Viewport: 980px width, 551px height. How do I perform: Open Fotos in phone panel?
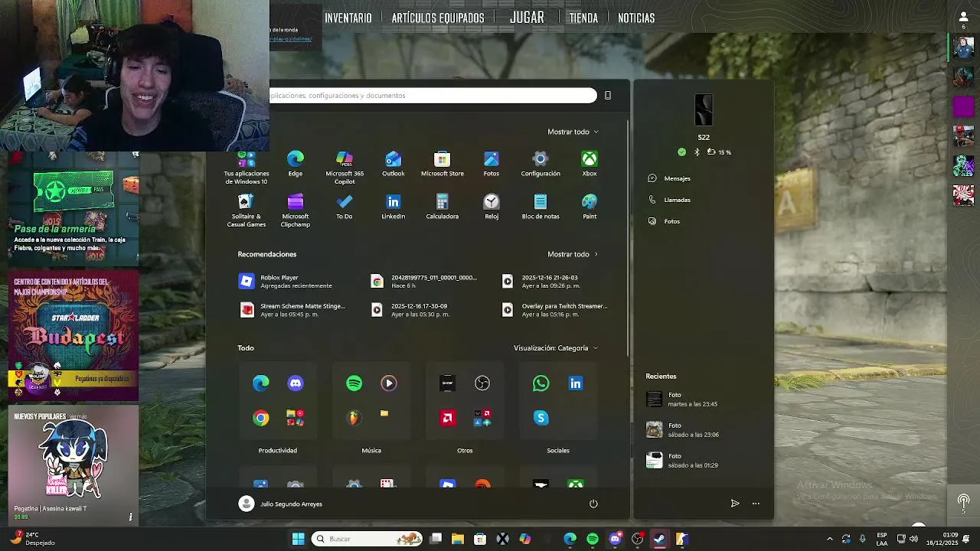[664, 221]
